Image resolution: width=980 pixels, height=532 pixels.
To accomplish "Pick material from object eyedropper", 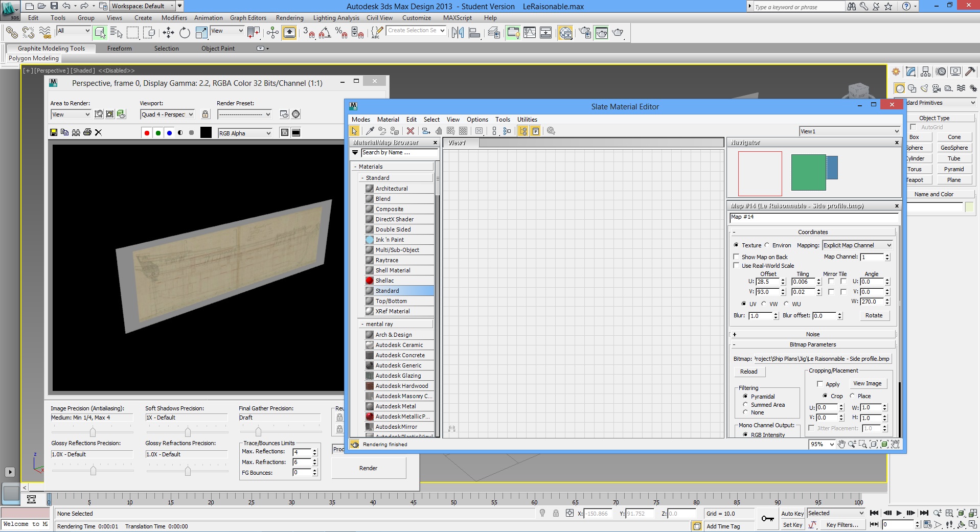I will tap(370, 131).
